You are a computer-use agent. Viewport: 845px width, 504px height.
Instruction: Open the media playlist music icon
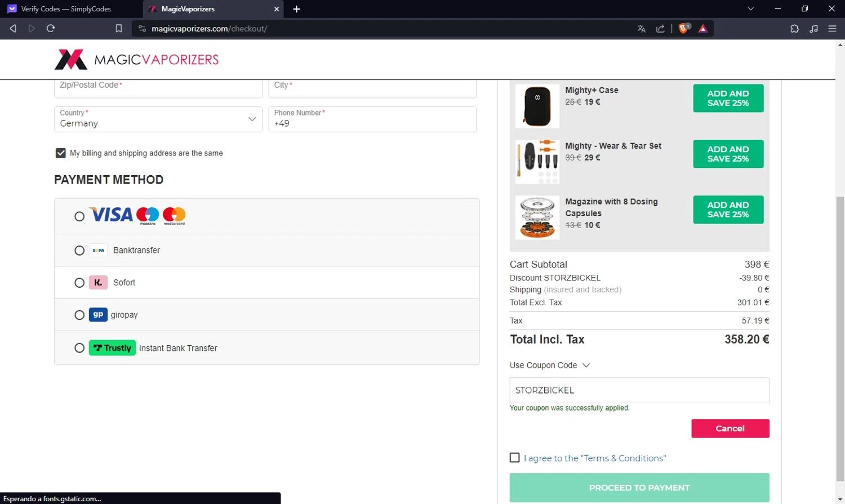coord(813,29)
